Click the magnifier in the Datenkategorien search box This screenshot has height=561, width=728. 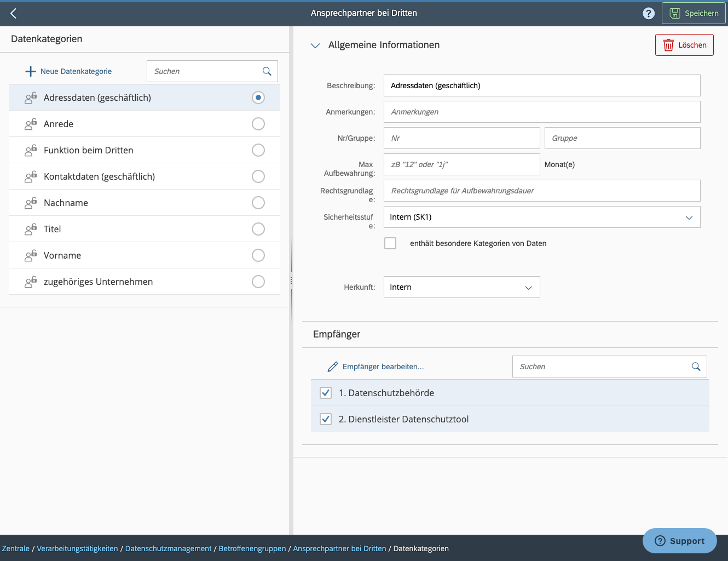point(267,71)
